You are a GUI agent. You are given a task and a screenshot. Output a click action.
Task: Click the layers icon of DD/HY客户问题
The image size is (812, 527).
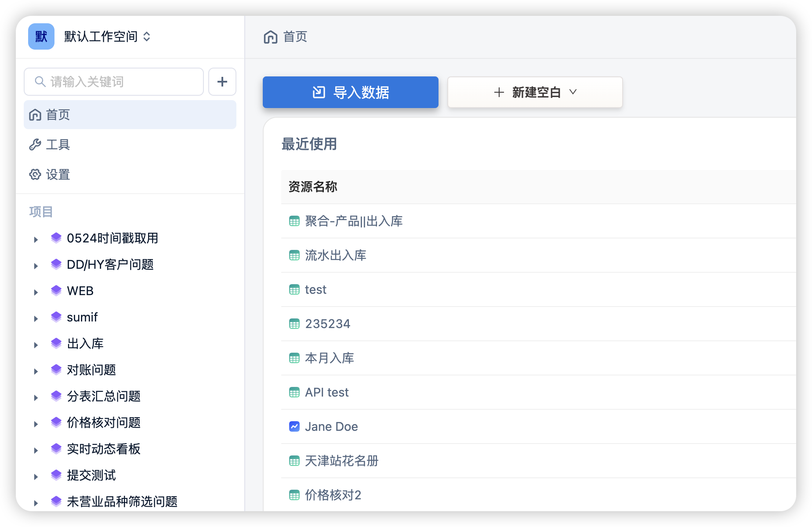[x=56, y=264]
